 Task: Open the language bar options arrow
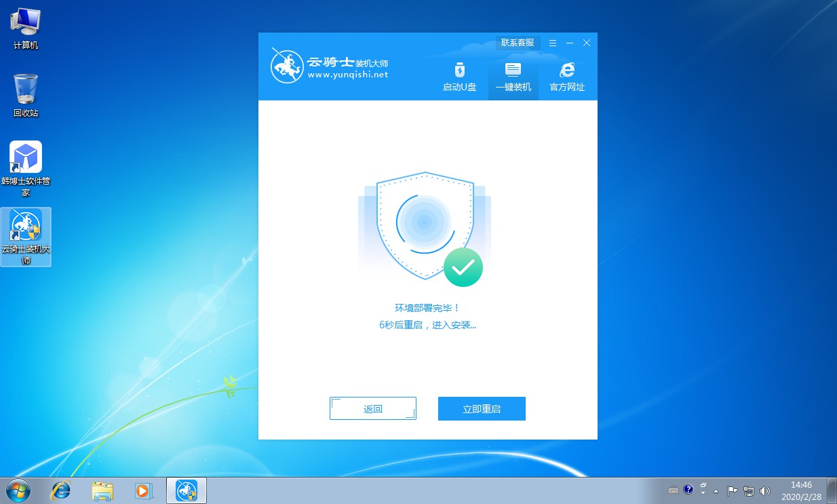703,493
